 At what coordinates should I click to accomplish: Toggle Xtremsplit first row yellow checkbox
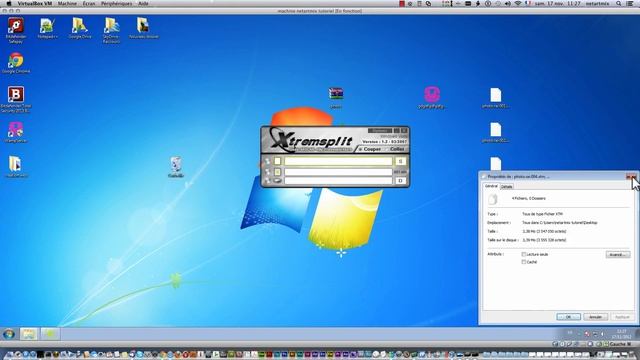pos(278,161)
